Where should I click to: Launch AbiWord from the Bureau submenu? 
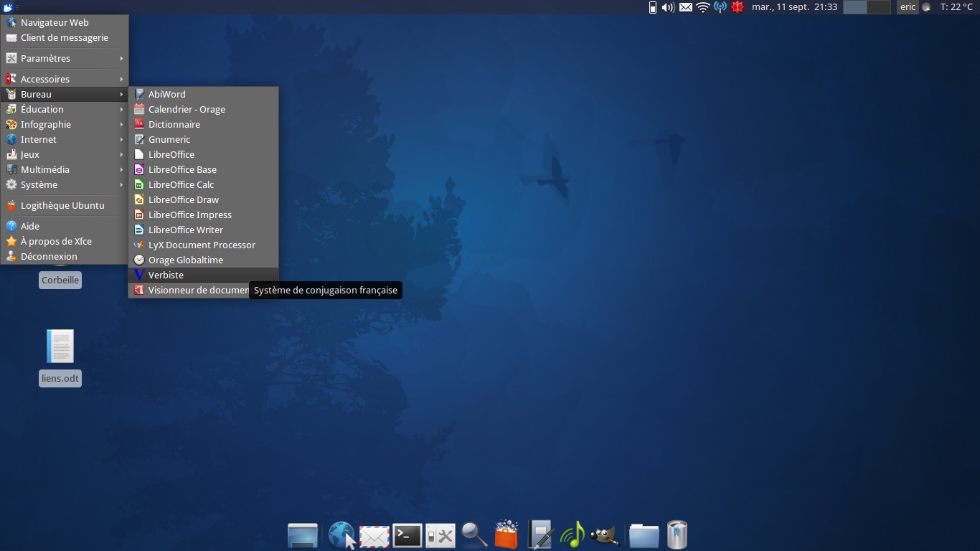[203, 94]
